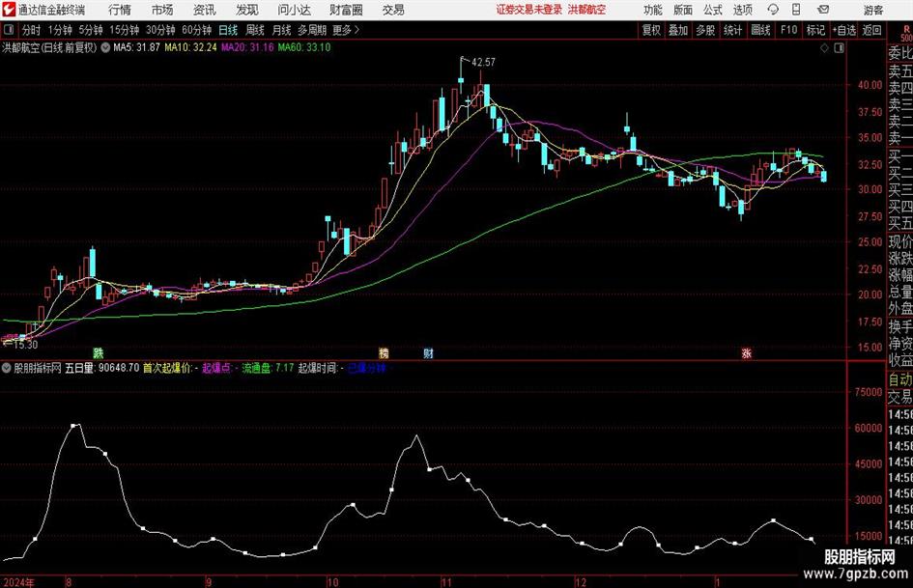The image size is (913, 588).
Task: Click the 财 marker on timeline
Action: point(429,352)
